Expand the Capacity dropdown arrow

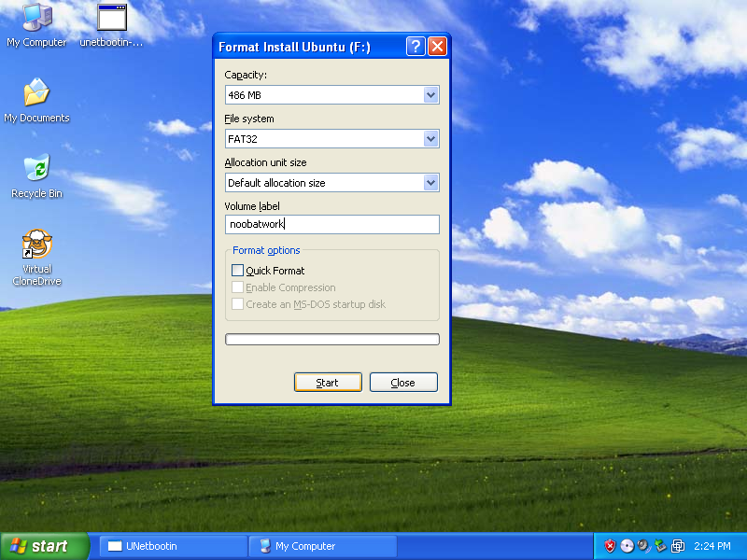pos(430,95)
